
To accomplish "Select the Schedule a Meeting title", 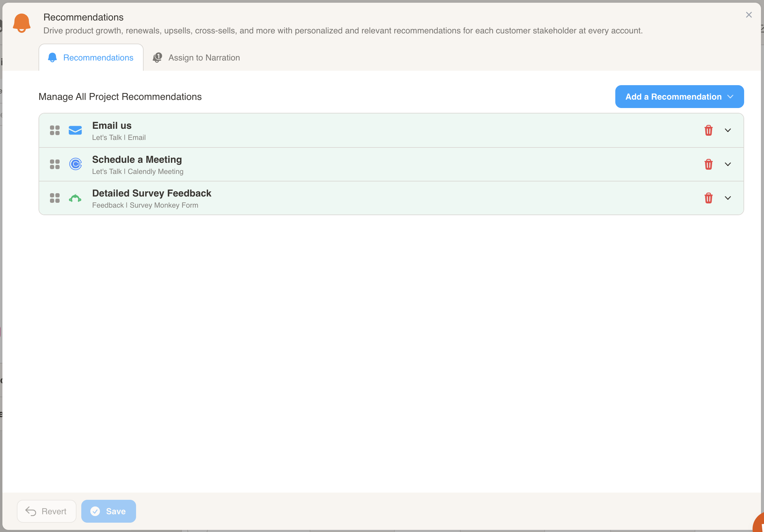I will coord(137,160).
